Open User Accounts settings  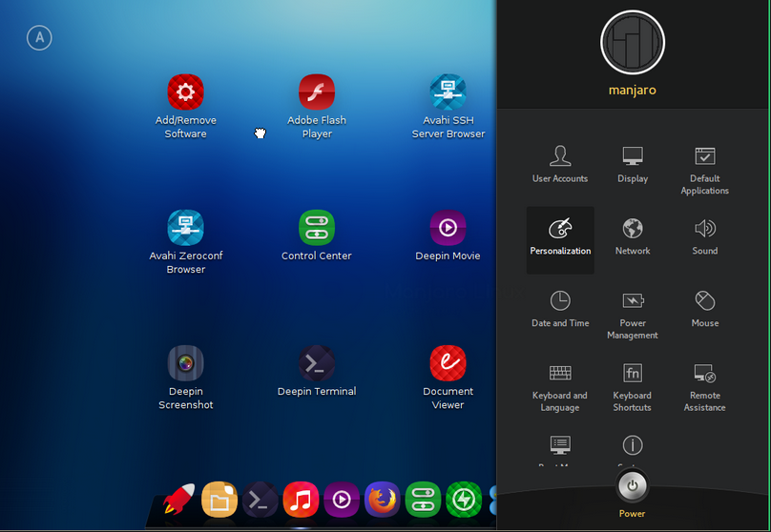click(560, 165)
